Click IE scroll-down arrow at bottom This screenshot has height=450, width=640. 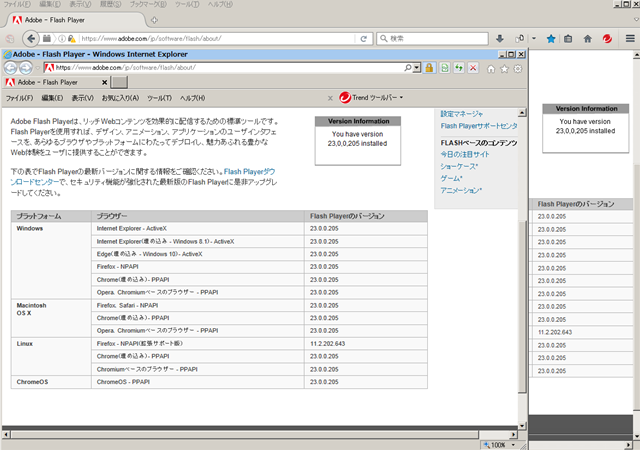tap(522, 426)
